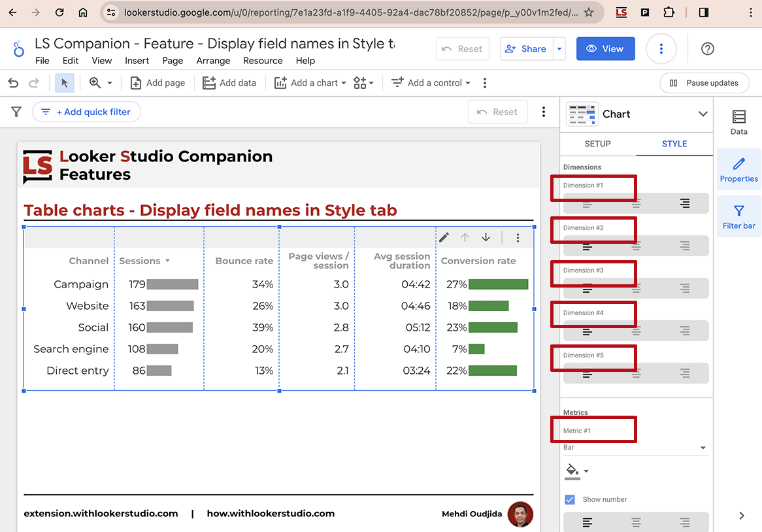Toggle Sessions column sort arrow
This screenshot has width=762, height=532.
168,261
